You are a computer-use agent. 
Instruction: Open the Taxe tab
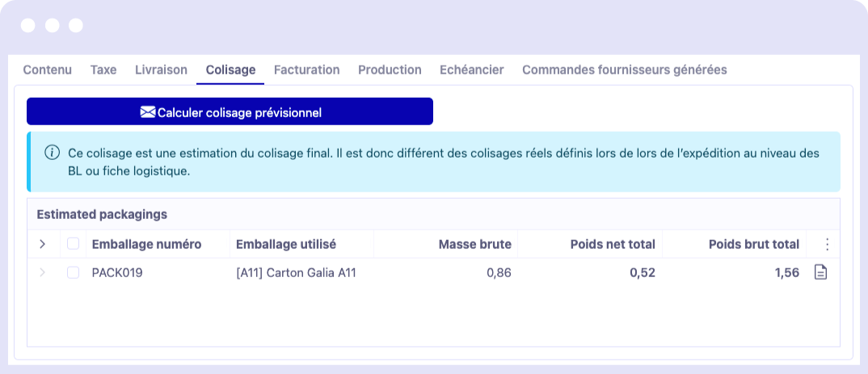[103, 70]
